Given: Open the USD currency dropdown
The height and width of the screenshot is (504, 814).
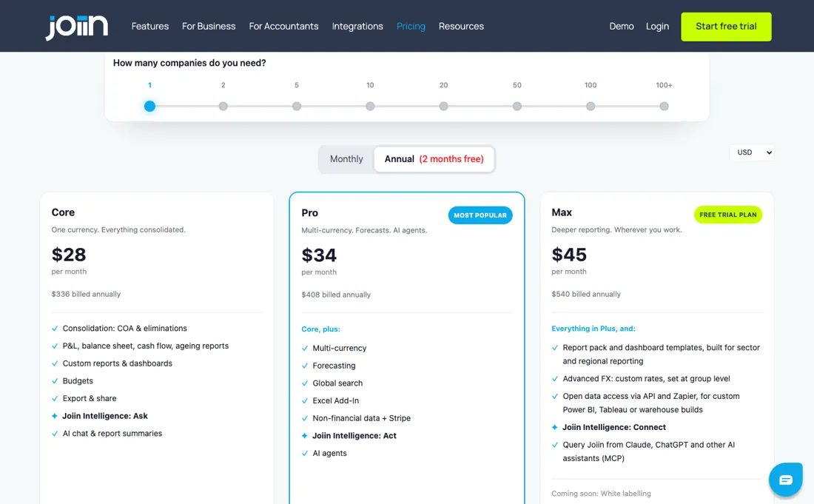Looking at the screenshot, I should click(751, 152).
